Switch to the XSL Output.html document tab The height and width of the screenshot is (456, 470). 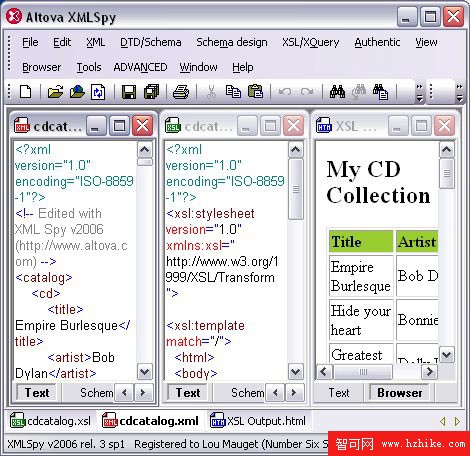[258, 421]
